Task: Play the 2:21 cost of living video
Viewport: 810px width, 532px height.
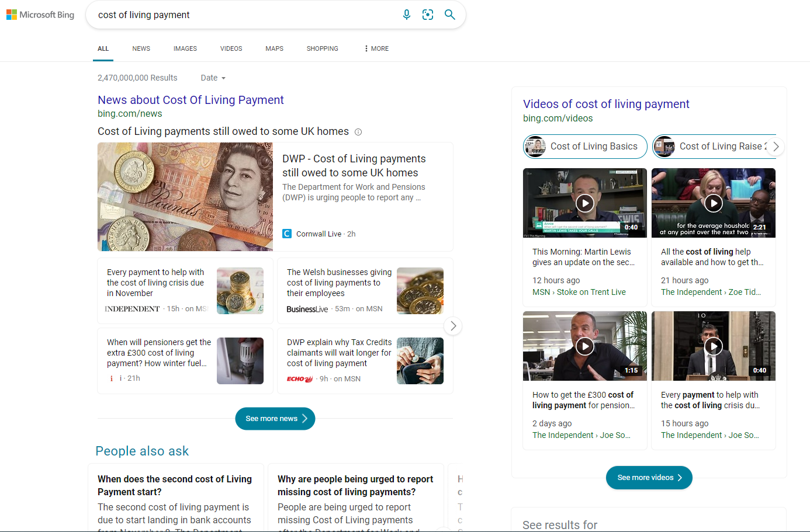Action: point(714,203)
